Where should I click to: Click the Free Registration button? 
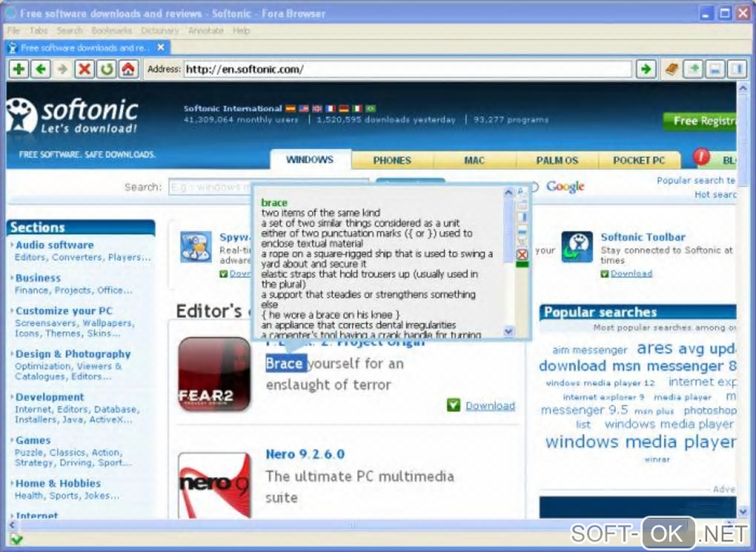point(700,121)
